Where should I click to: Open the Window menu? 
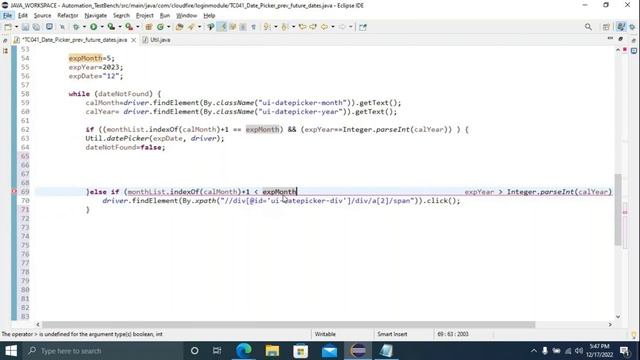coord(187,16)
